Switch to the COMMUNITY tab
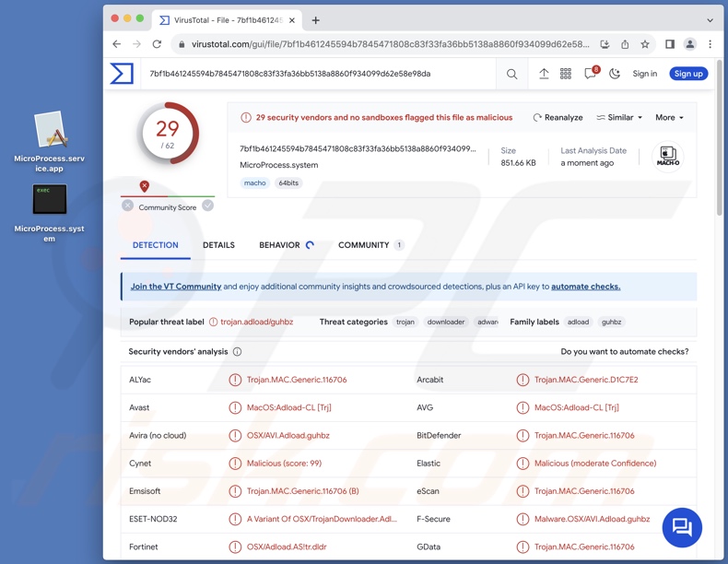The image size is (728, 564). (x=371, y=245)
